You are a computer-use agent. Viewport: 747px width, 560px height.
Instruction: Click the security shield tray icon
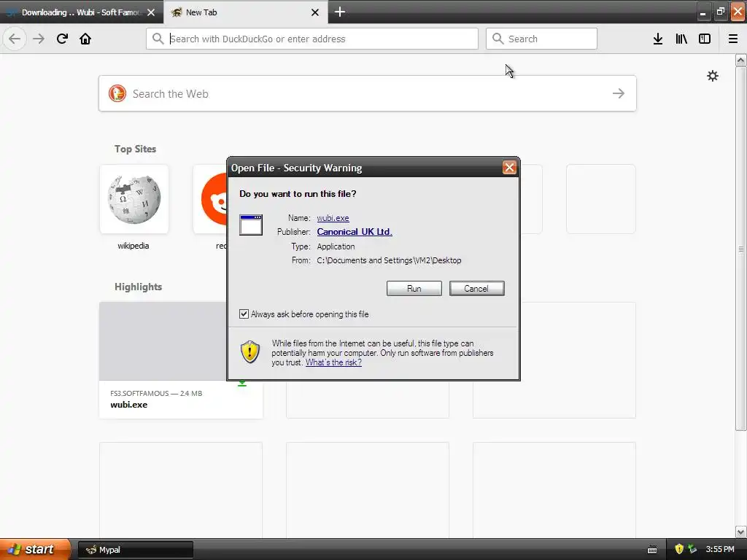679,549
